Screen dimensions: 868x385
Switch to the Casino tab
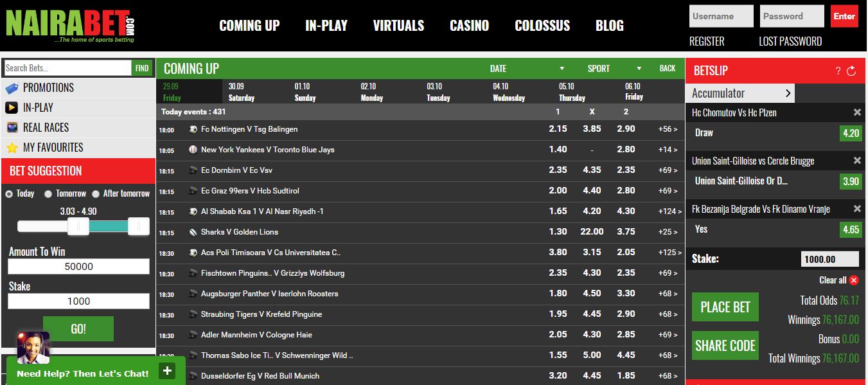pos(468,26)
